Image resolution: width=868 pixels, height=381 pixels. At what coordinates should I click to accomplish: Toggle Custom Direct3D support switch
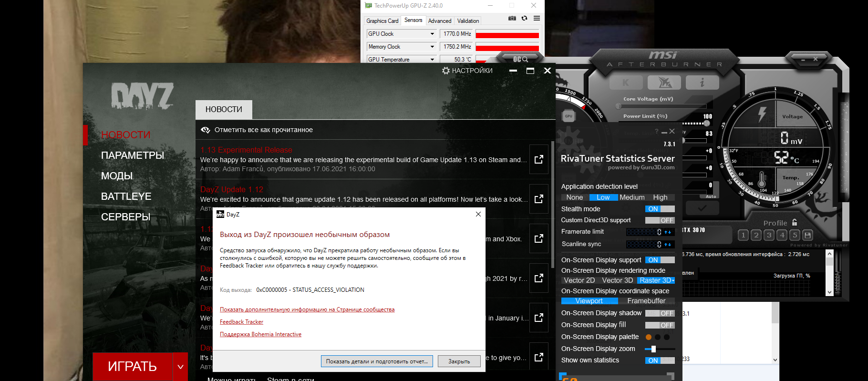point(660,220)
